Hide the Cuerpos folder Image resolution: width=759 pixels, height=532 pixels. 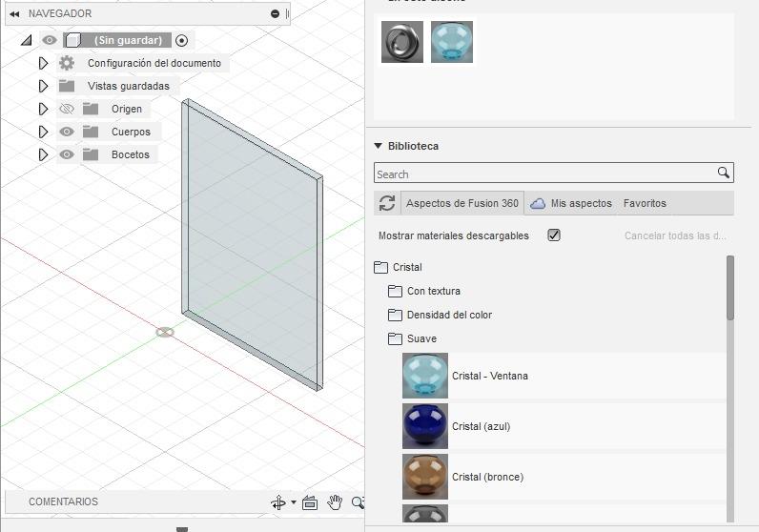click(67, 132)
